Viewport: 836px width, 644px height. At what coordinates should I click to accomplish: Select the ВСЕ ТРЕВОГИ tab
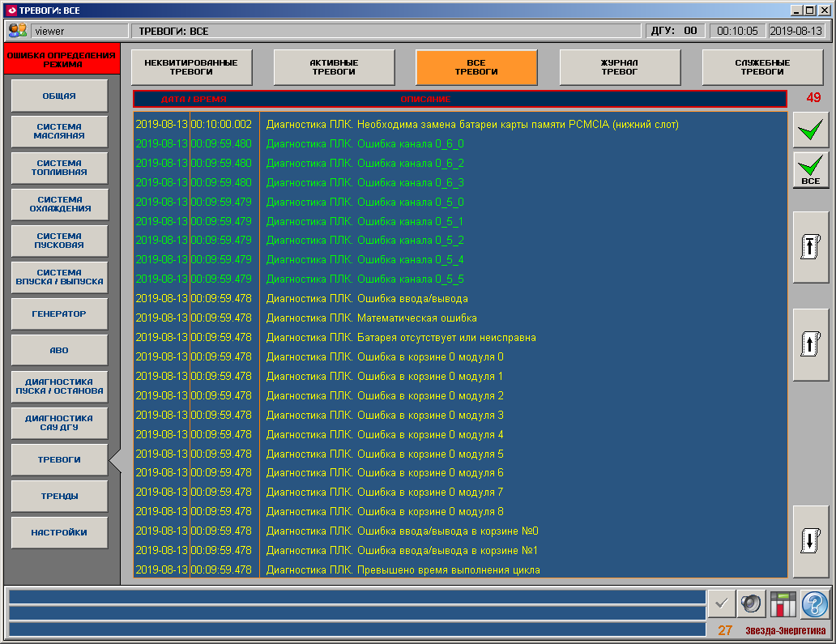click(x=476, y=67)
